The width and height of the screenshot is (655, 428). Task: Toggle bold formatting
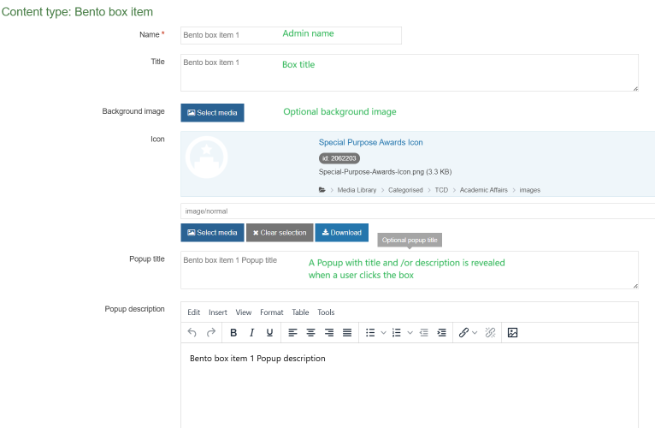point(234,332)
